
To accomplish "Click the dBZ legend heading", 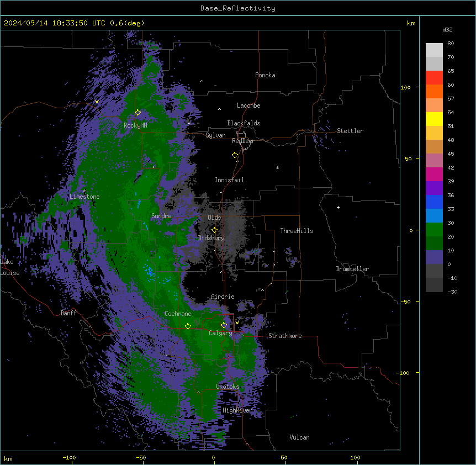I will pyautogui.click(x=447, y=30).
